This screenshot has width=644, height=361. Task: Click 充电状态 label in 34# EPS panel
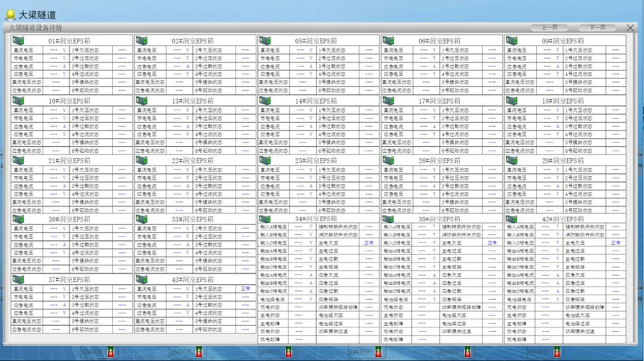270,307
